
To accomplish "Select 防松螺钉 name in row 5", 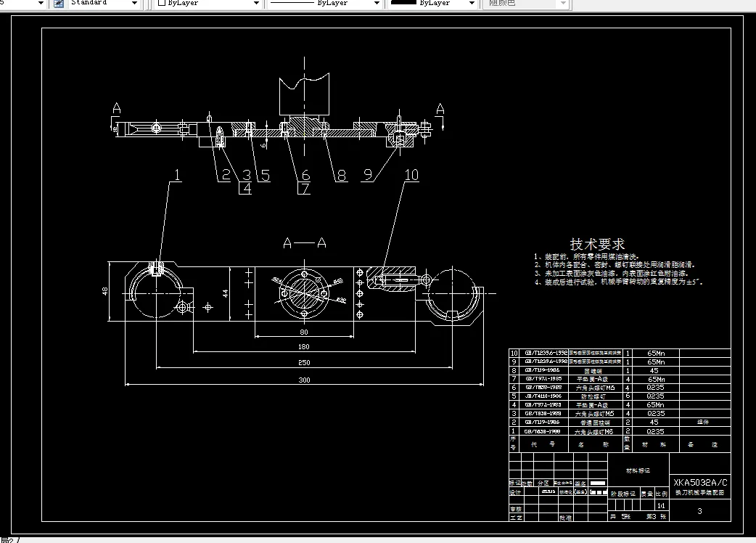I will click(593, 396).
